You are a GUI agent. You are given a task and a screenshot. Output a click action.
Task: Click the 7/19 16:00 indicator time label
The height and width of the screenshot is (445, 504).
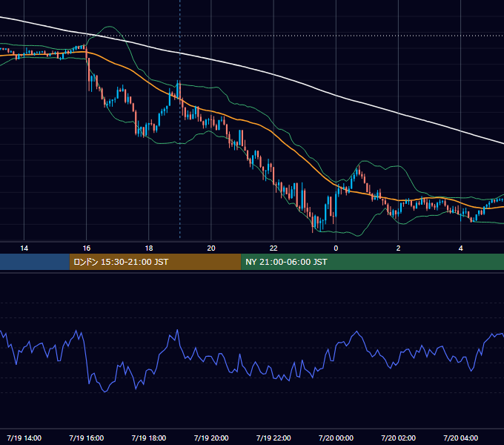[x=87, y=438]
